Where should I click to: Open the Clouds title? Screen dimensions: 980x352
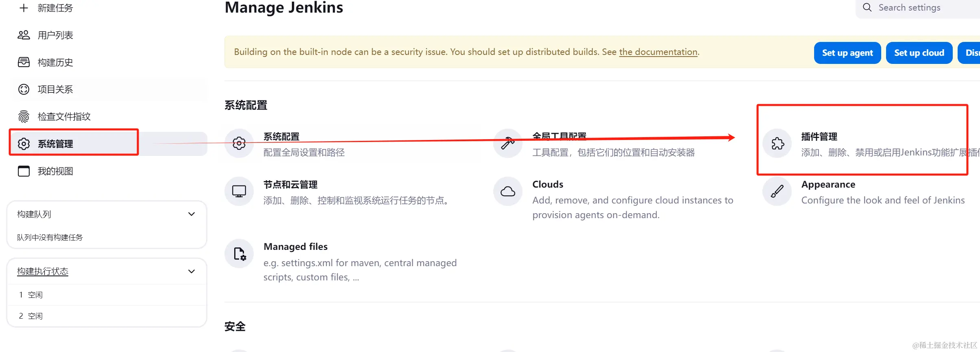(548, 184)
